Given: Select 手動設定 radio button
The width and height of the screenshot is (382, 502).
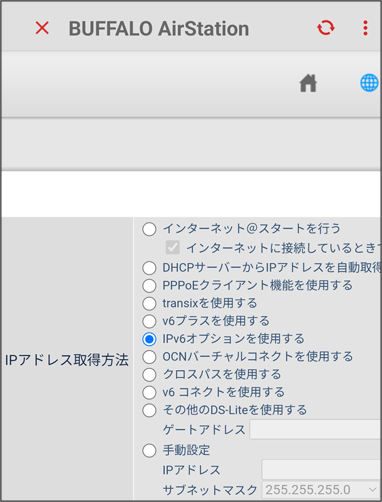Looking at the screenshot, I should pyautogui.click(x=149, y=451).
